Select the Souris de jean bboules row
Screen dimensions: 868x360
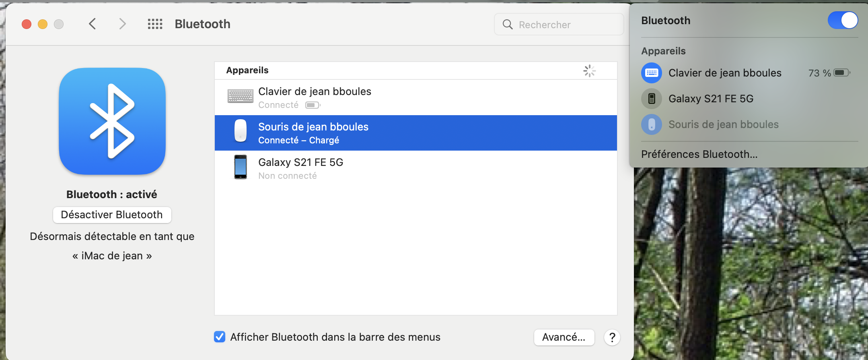click(415, 133)
